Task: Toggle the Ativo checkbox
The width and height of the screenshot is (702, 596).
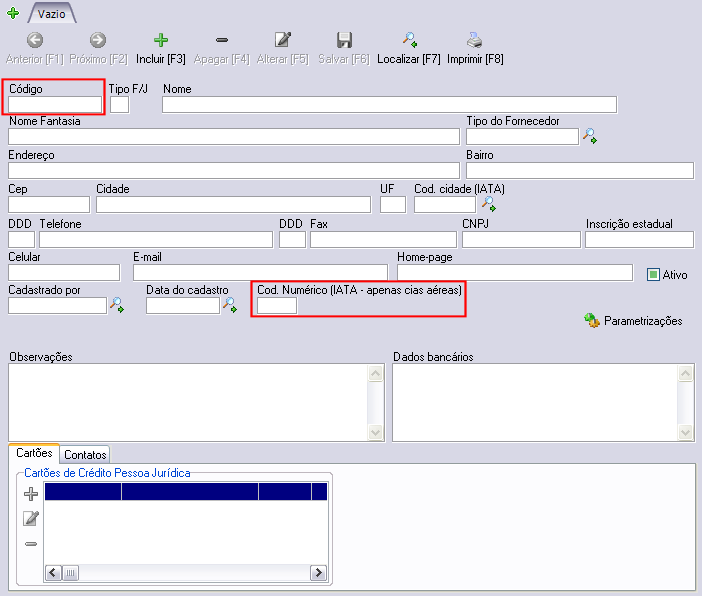Action: [653, 274]
